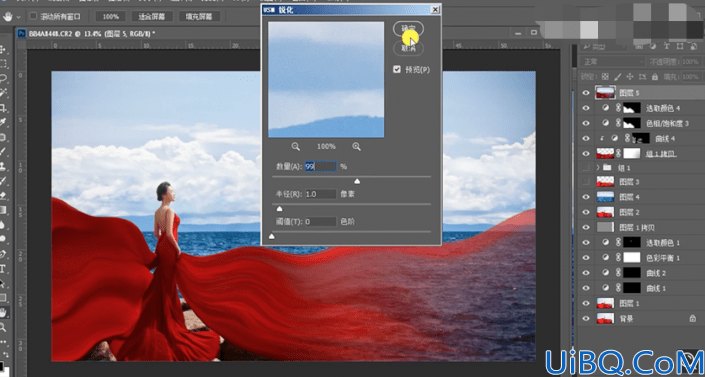705x377 pixels.
Task: Click lock position icon
Action: click(630, 77)
